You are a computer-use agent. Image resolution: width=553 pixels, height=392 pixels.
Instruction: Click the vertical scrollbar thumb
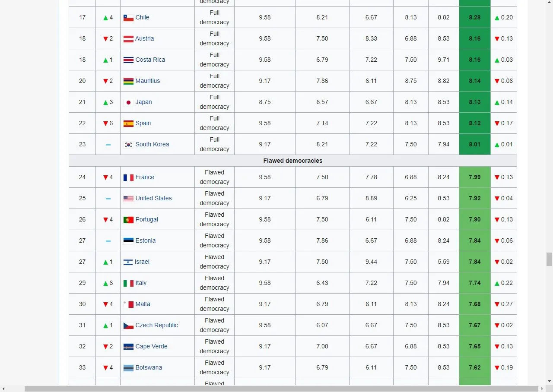pyautogui.click(x=549, y=259)
